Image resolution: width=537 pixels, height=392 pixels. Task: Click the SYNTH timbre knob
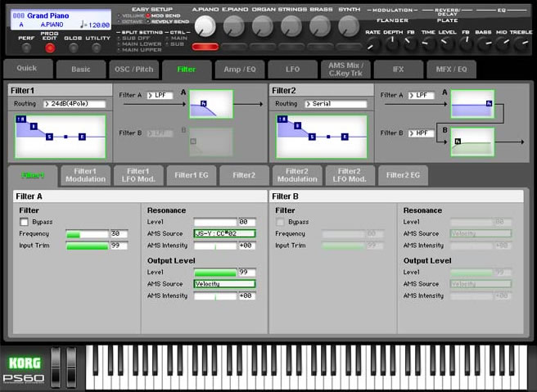(x=349, y=26)
